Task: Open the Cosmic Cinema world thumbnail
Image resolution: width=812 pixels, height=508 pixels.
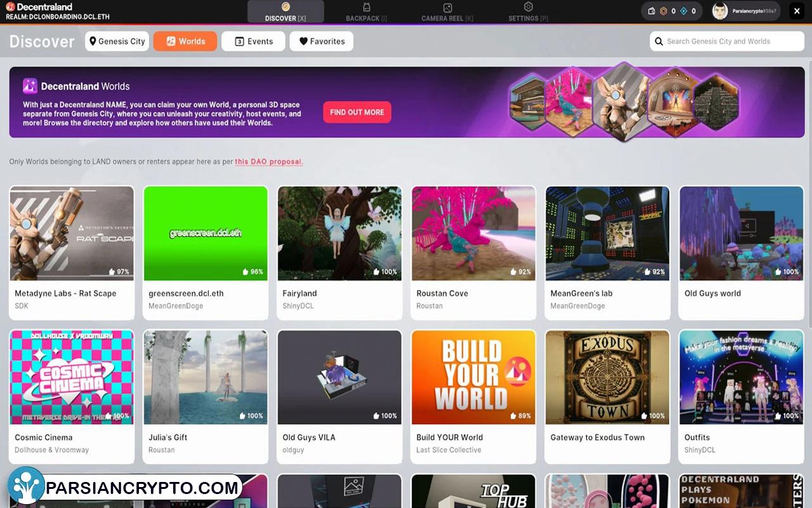Action: point(72,377)
